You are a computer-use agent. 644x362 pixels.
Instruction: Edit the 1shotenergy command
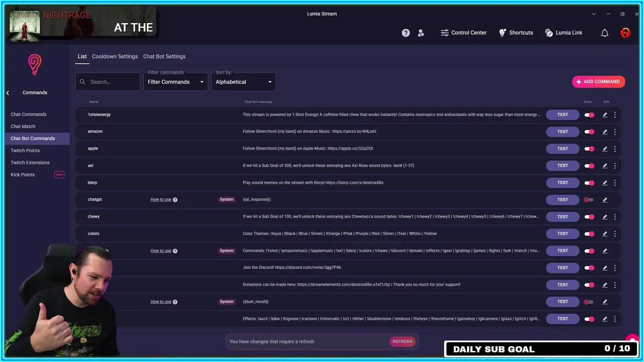tap(605, 115)
